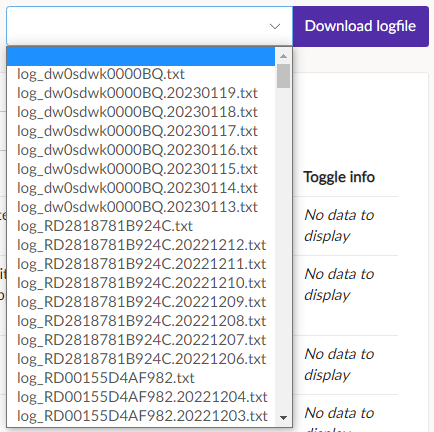434x432 pixels.
Task: Choose log_RD2818781B924C.20221212.txt
Action: point(141,245)
